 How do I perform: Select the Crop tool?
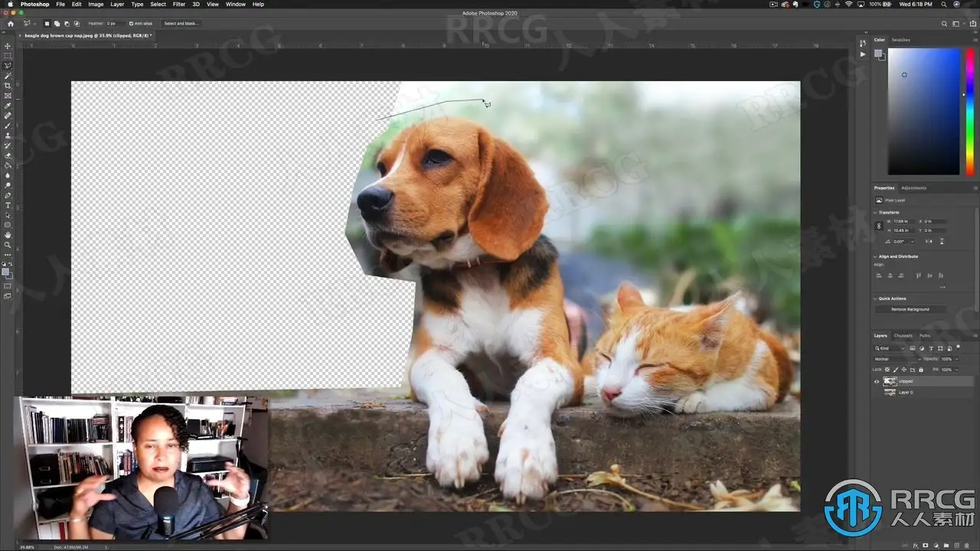coord(8,86)
